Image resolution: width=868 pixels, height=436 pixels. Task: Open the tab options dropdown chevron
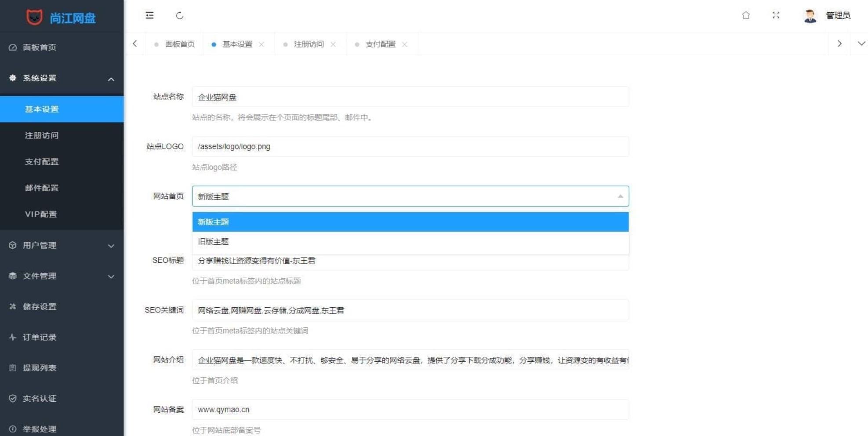[861, 44]
